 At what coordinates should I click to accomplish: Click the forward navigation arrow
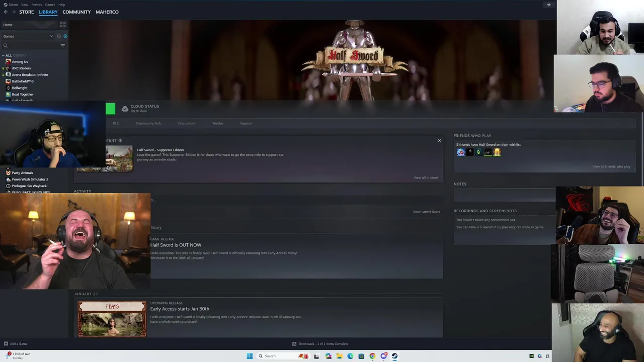click(14, 12)
